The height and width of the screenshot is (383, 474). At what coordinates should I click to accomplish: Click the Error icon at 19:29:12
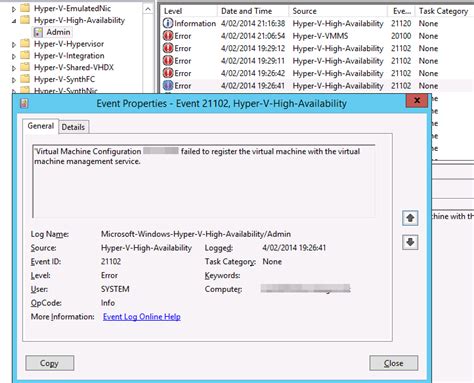(168, 48)
